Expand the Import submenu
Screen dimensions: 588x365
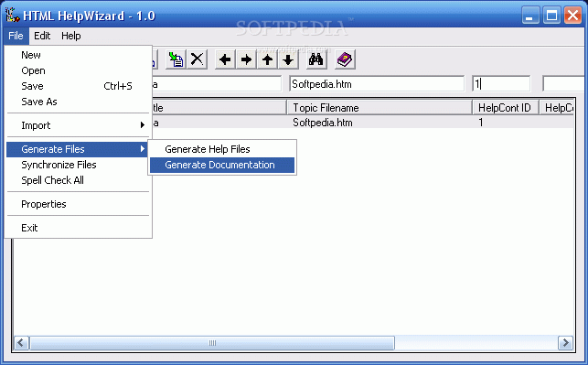78,125
